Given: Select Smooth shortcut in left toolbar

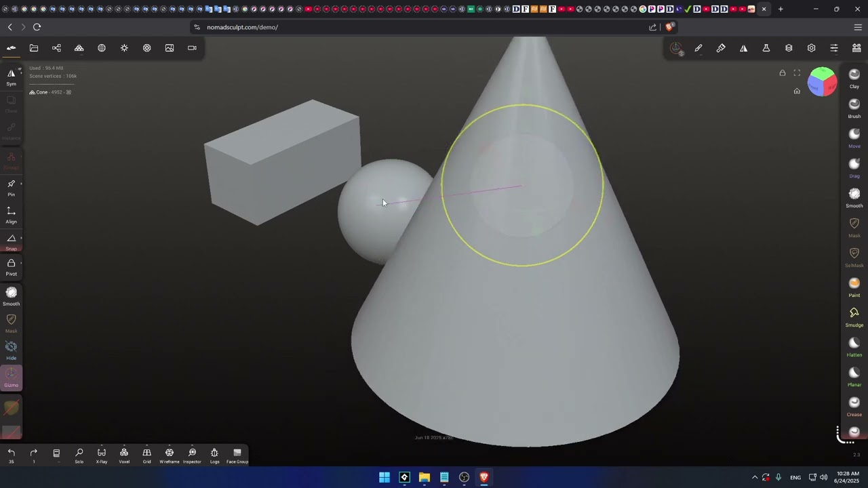Looking at the screenshot, I should tap(12, 296).
